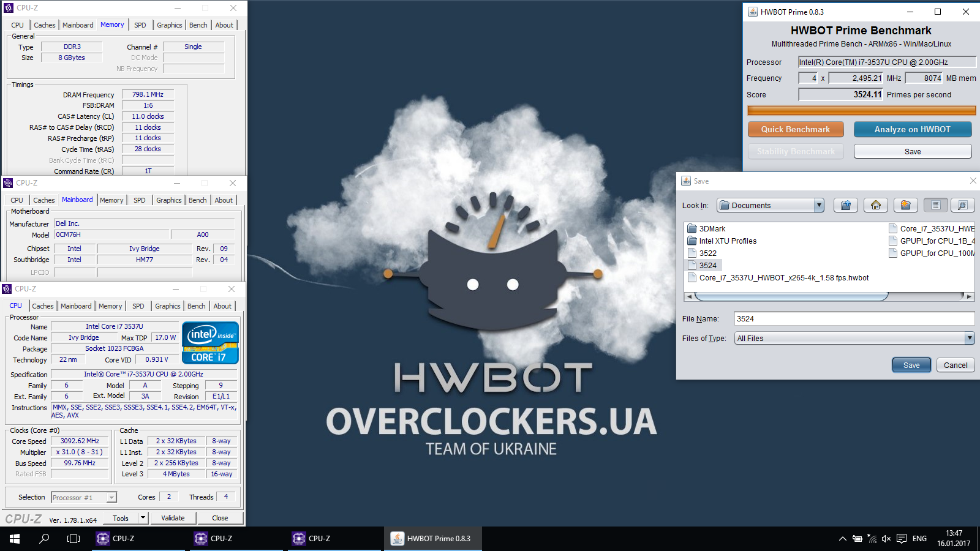This screenshot has height=551, width=980.
Task: Select file 3522 in the Save dialog
Action: [702, 253]
